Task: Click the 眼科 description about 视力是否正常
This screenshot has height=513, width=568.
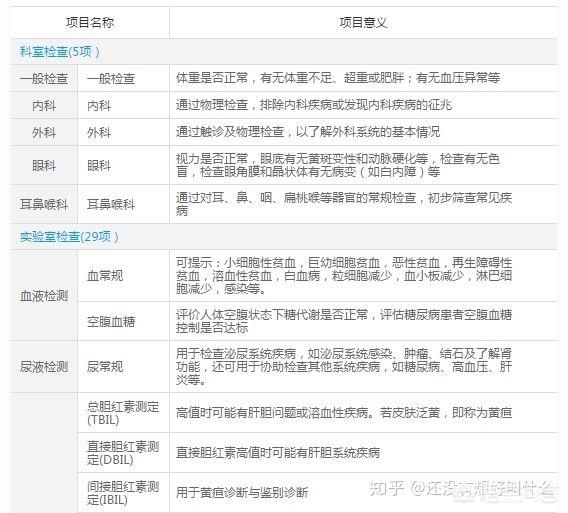Action: point(338,165)
